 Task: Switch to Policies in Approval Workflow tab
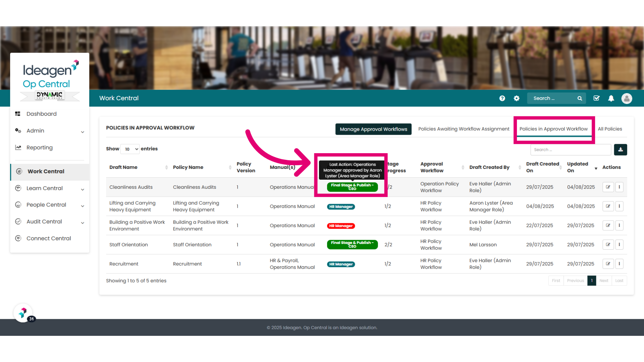(553, 129)
